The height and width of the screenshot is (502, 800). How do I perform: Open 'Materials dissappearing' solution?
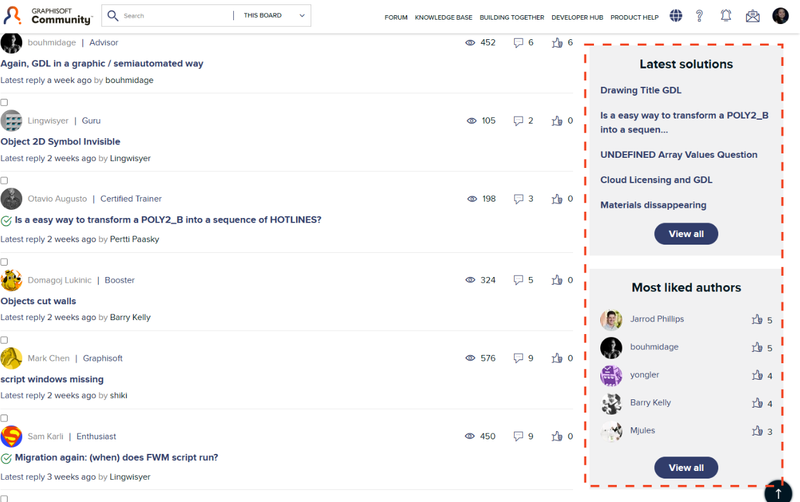click(653, 205)
